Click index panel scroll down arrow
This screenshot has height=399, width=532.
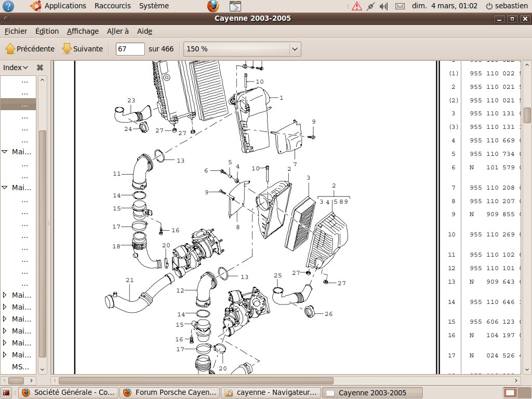tap(42, 369)
